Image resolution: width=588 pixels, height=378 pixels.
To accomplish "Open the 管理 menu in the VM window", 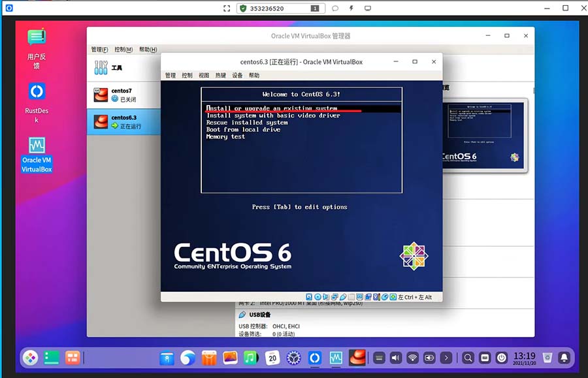I will point(171,75).
